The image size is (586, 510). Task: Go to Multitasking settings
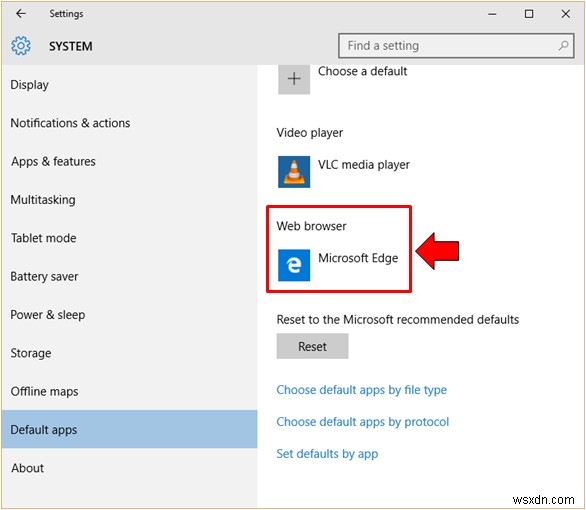click(x=129, y=200)
